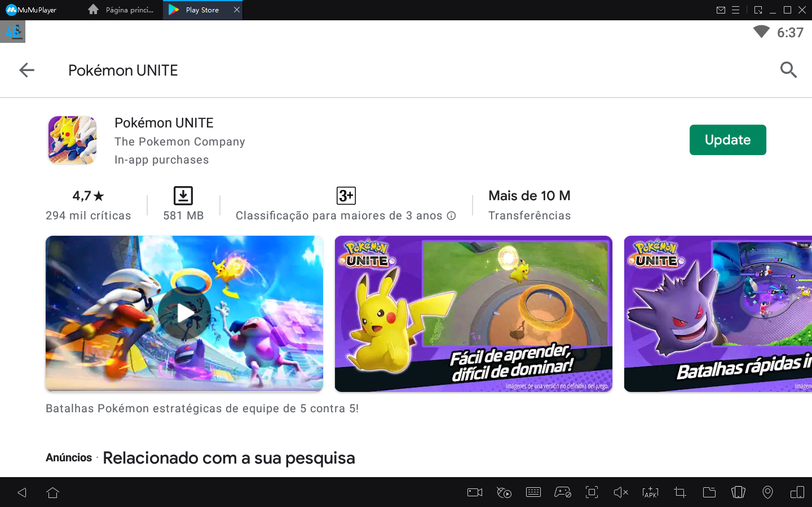Viewport: 812px width, 507px height.
Task: Open the virtual location icon
Action: click(x=767, y=492)
